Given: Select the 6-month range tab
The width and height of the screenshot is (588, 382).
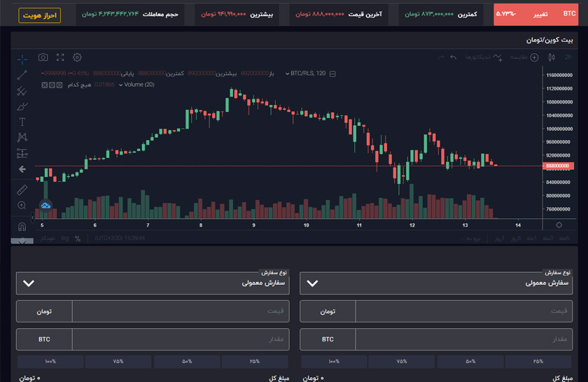Looking at the screenshot, I should [x=564, y=239].
